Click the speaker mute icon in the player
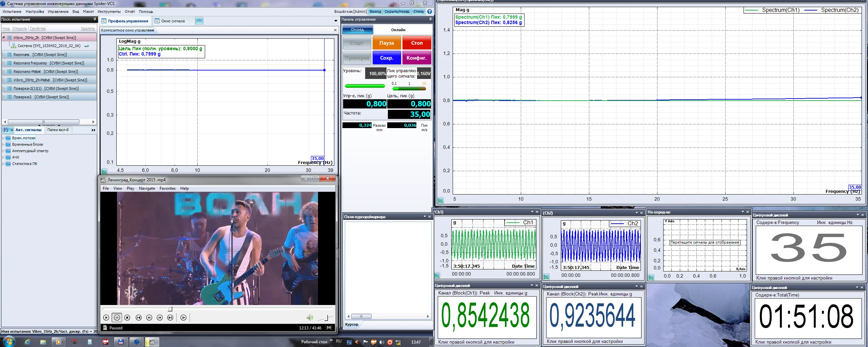This screenshot has width=868, height=347. (309, 318)
